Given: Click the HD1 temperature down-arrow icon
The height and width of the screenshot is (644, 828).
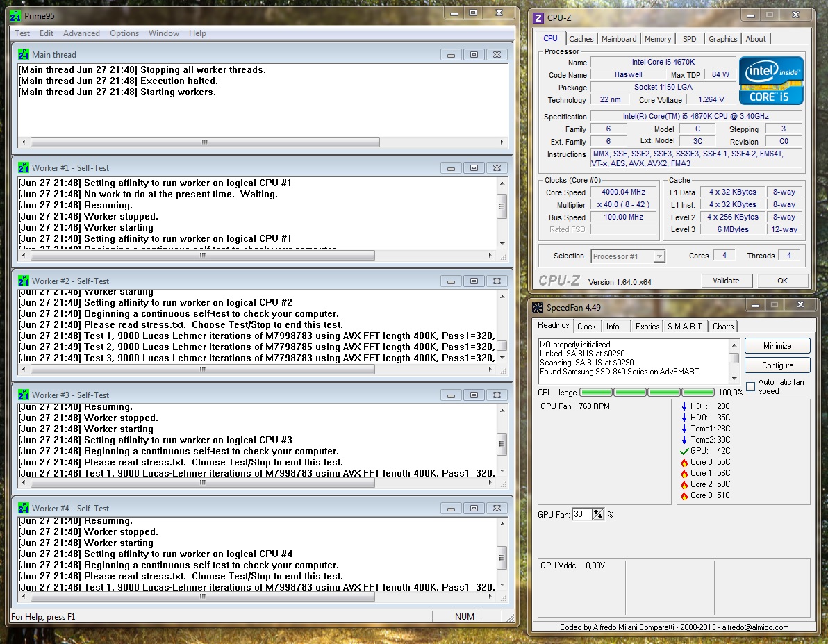Looking at the screenshot, I should pos(684,406).
